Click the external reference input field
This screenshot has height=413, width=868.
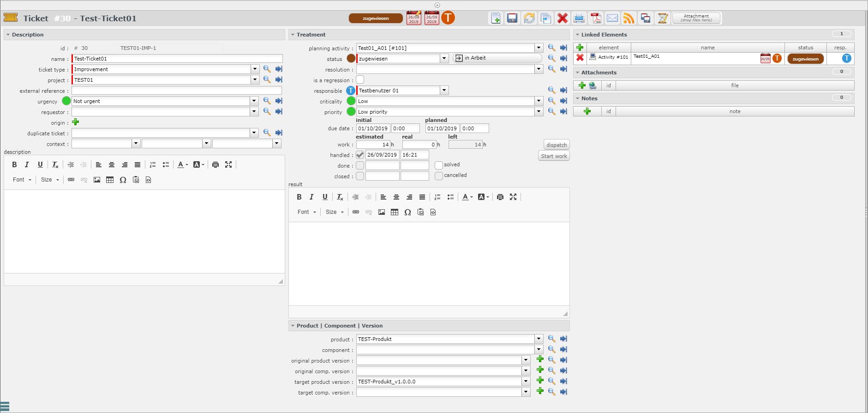(x=176, y=91)
